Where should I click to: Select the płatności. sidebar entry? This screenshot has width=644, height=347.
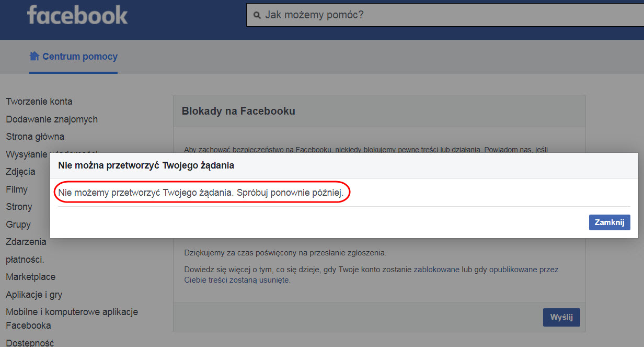point(25,260)
